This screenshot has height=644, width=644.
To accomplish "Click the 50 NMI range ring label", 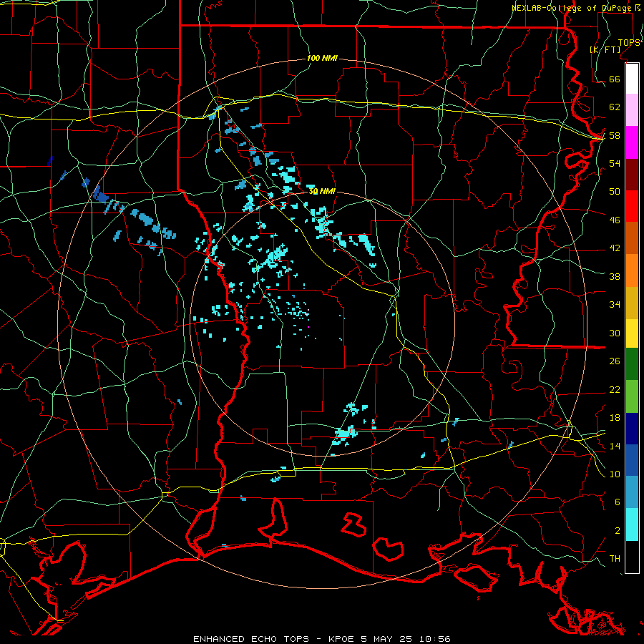I will point(322,191).
